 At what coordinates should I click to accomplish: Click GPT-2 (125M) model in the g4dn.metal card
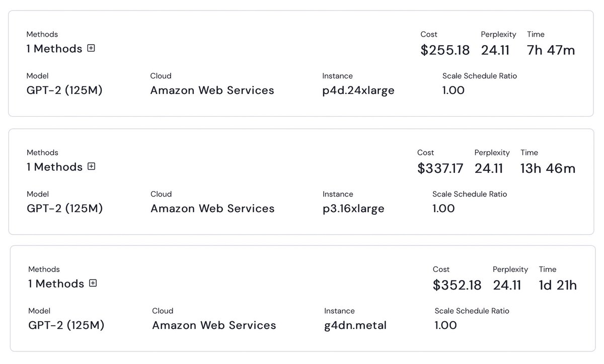66,325
